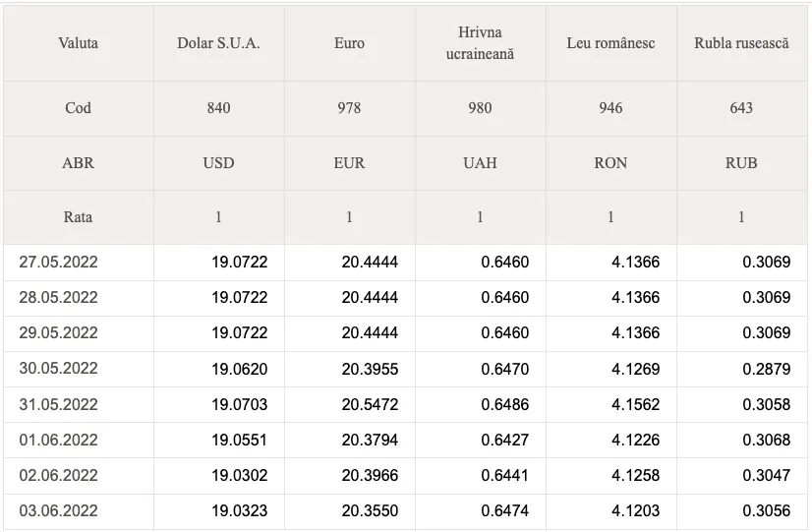This screenshot has width=812, height=532.
Task: Select the Valuta header cell
Action: [x=79, y=43]
